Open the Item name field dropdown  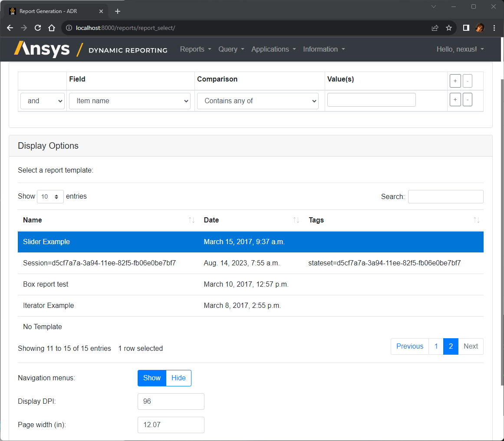coord(129,101)
